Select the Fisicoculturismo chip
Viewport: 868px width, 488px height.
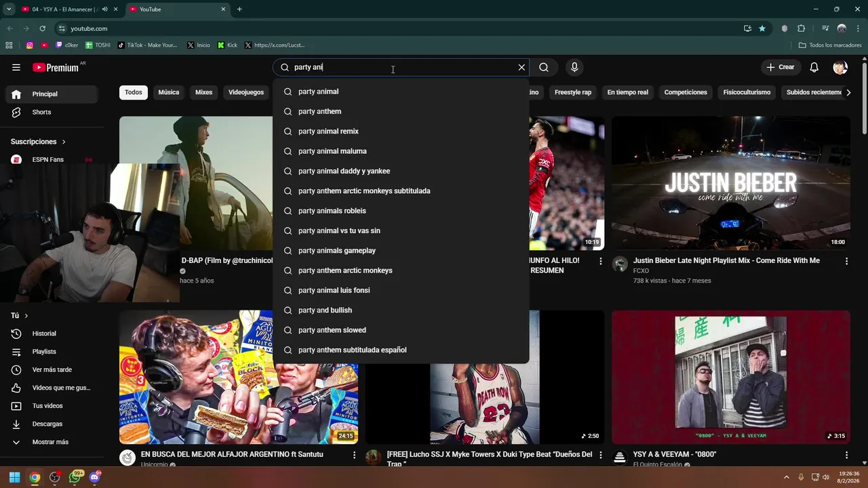pos(747,92)
